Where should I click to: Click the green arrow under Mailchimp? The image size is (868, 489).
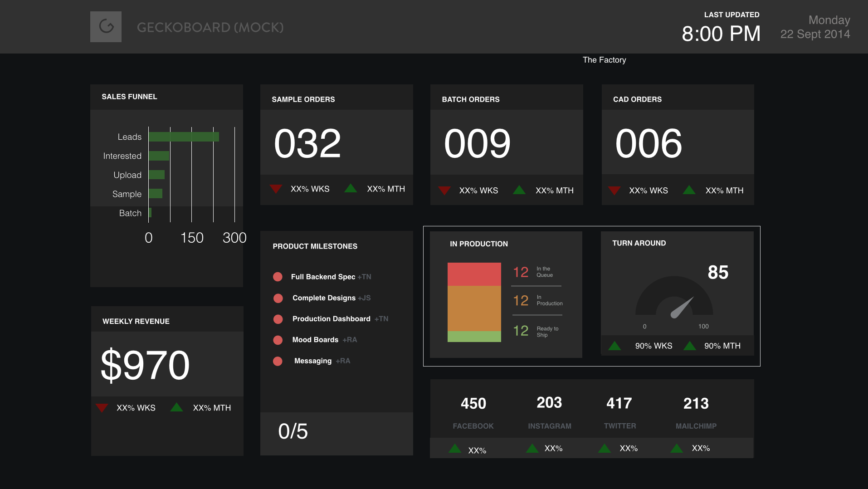[677, 448]
